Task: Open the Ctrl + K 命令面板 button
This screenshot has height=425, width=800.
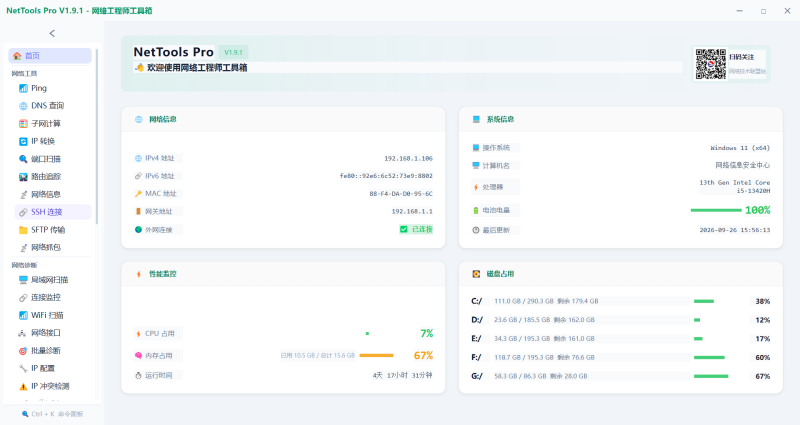Action: tap(52, 414)
